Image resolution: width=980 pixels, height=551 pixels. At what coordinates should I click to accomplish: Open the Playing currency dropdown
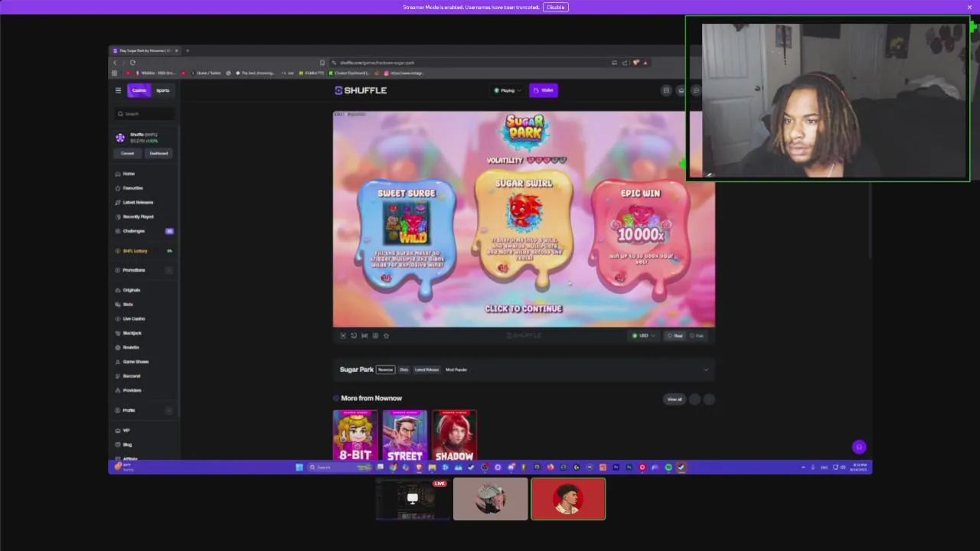(507, 90)
